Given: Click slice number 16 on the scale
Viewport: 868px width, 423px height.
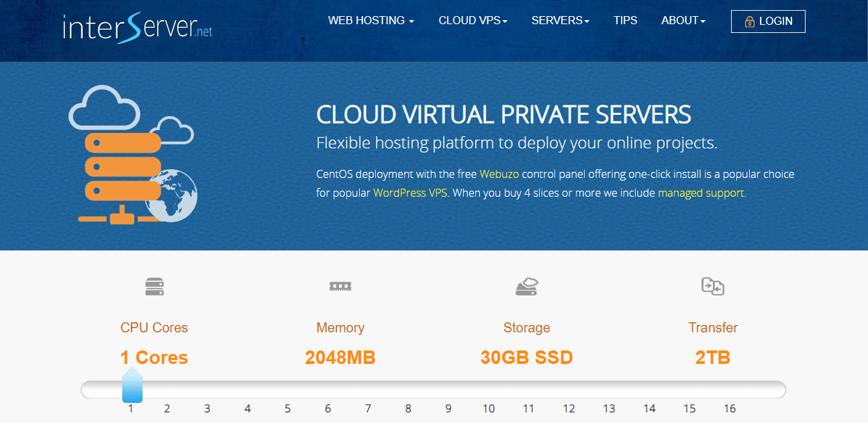Looking at the screenshot, I should pyautogui.click(x=730, y=408).
